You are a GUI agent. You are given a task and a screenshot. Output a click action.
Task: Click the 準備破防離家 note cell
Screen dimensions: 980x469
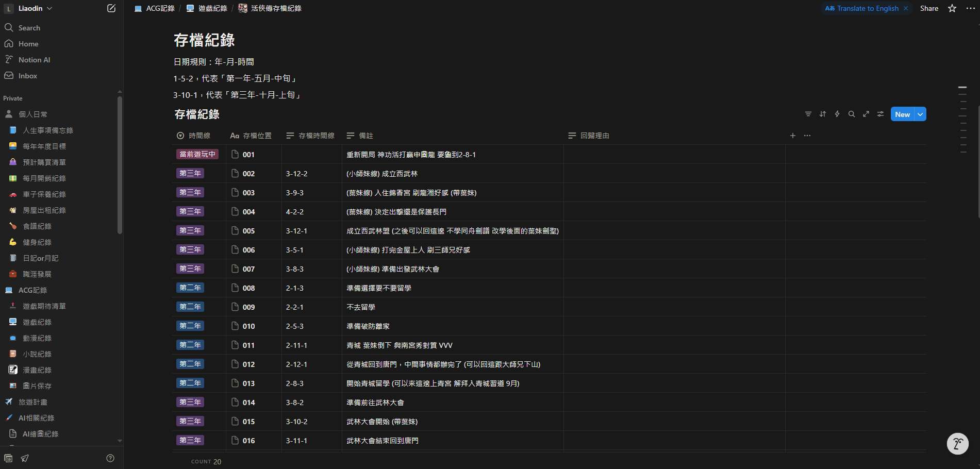[453, 326]
